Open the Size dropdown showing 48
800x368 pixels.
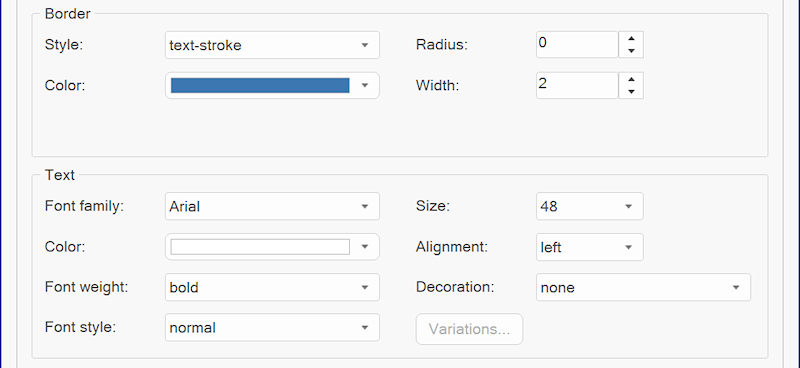click(589, 206)
